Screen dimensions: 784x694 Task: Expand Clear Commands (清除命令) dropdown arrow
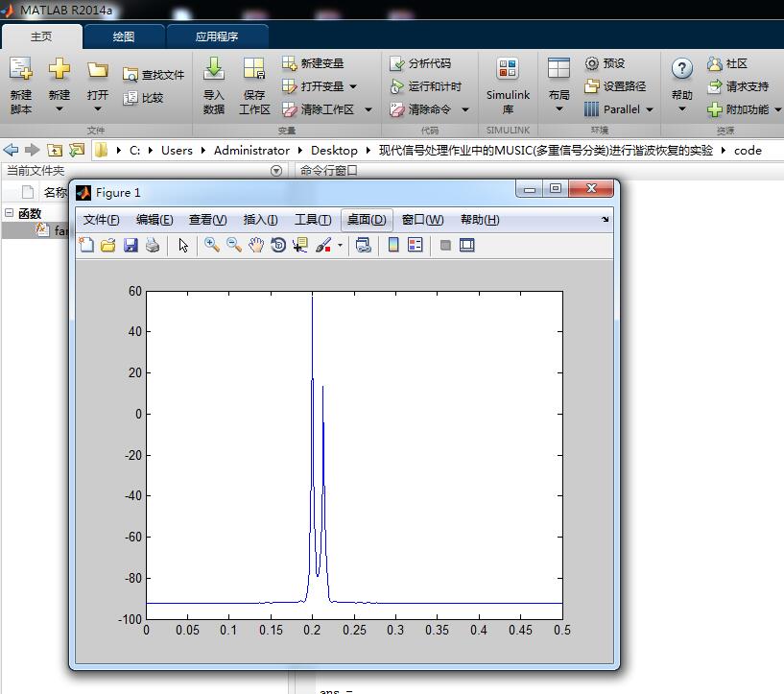click(x=465, y=109)
